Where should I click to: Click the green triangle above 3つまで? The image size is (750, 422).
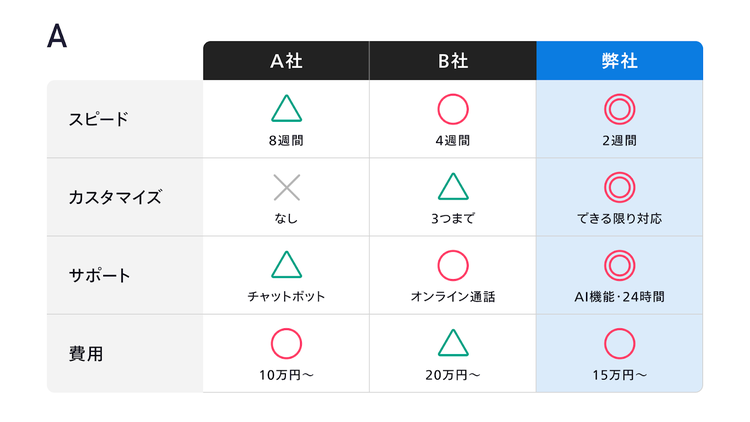coord(453,187)
